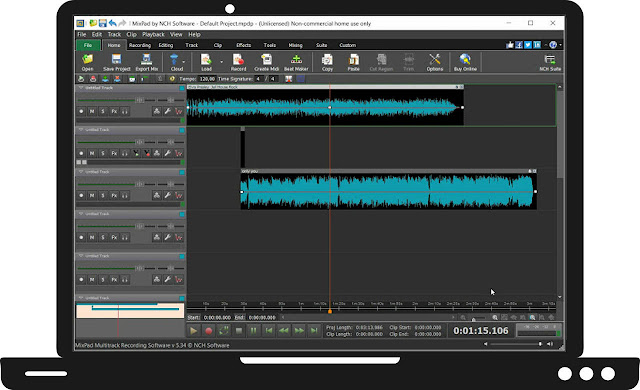The image size is (640, 390).
Task: Start playback with the Play button
Action: (193, 330)
